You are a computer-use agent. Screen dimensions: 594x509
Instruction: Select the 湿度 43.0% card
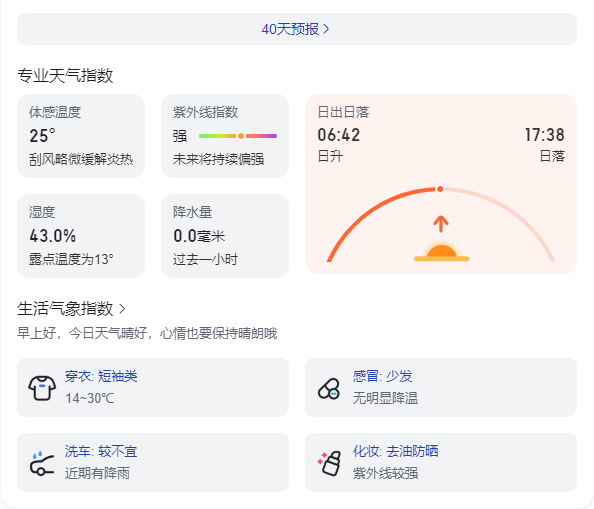81,236
